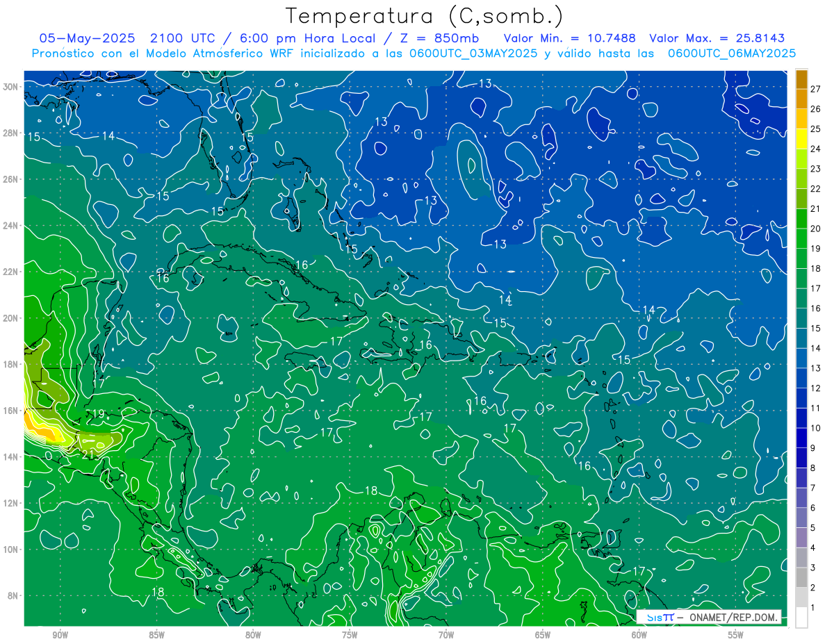Click the "28N" latitude axis label
834x644 pixels.
pos(12,133)
